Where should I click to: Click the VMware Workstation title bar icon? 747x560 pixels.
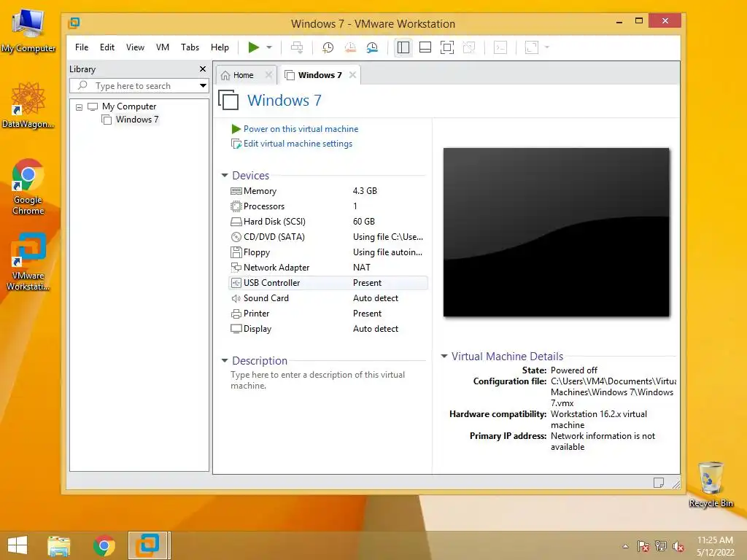coord(74,23)
